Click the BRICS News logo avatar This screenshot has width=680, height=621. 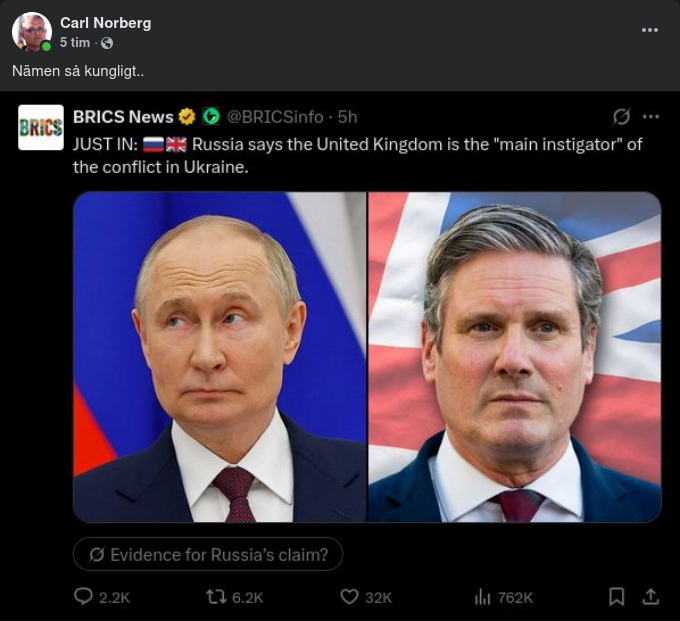pos(41,127)
